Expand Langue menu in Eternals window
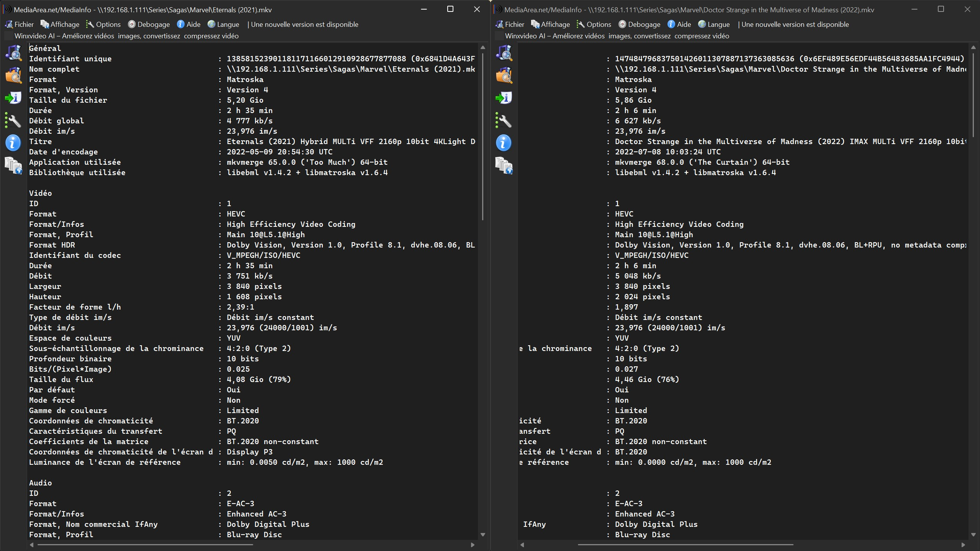This screenshot has height=551, width=980. 223,25
